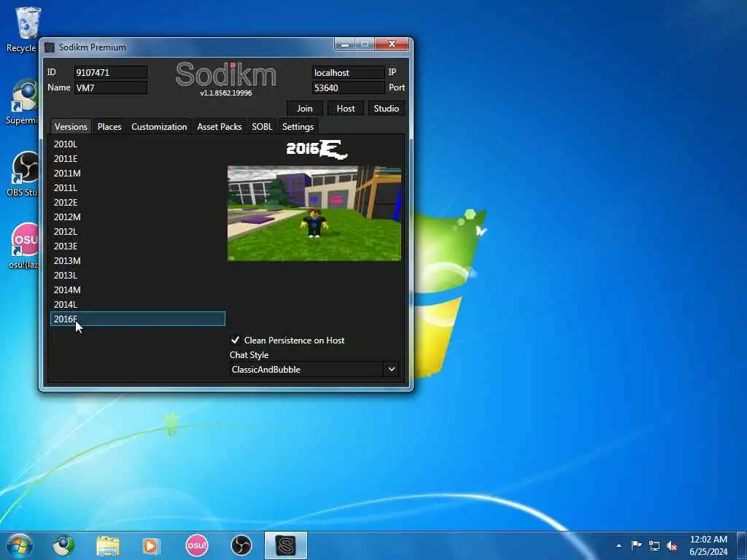Open the OBS Studio desktop shortcut
747x560 pixels.
click(x=23, y=174)
